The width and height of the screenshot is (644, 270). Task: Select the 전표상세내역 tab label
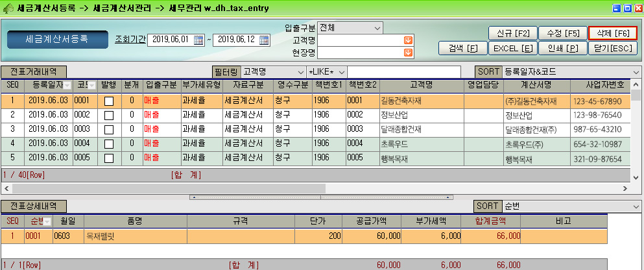[34, 206]
